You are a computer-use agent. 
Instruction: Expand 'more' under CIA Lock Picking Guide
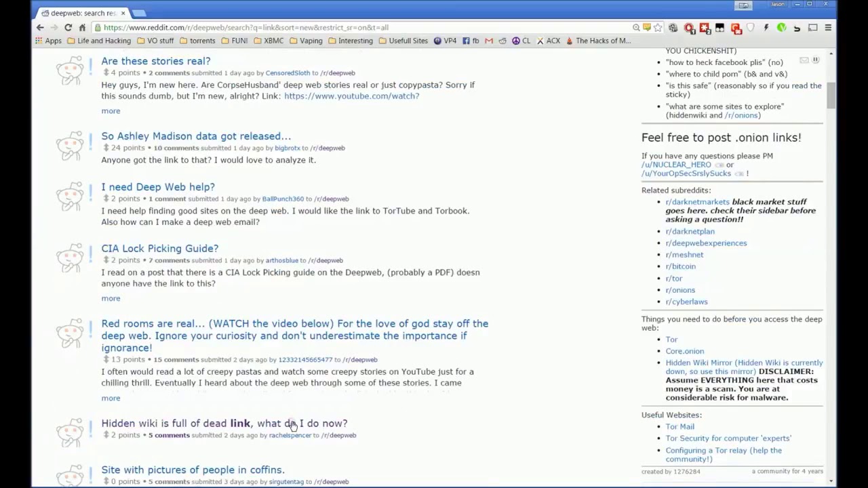[111, 299]
